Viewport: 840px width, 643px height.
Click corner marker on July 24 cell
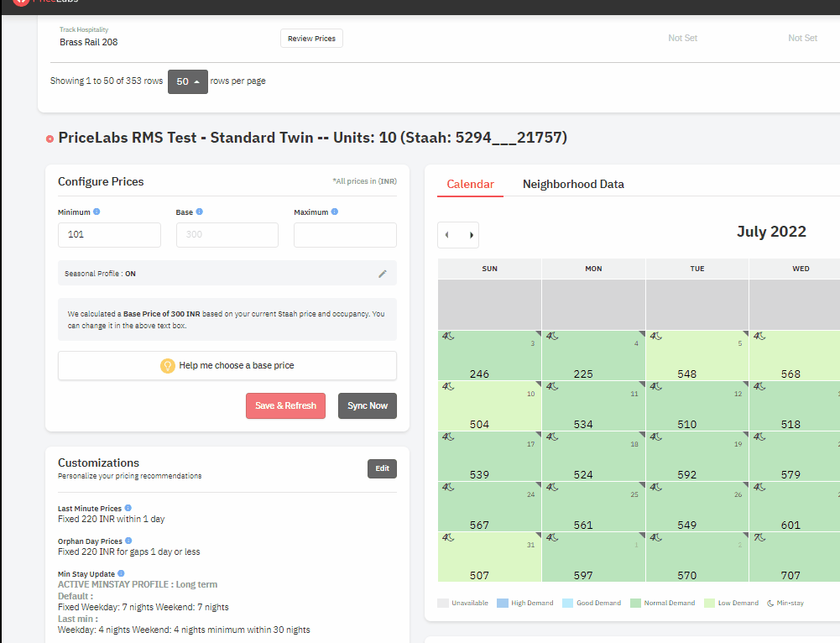click(538, 484)
